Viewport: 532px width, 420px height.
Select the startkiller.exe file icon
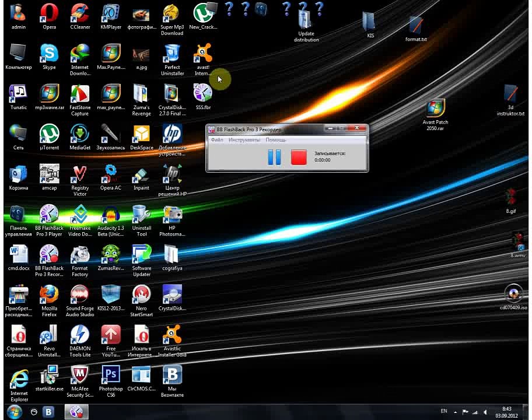pos(49,379)
